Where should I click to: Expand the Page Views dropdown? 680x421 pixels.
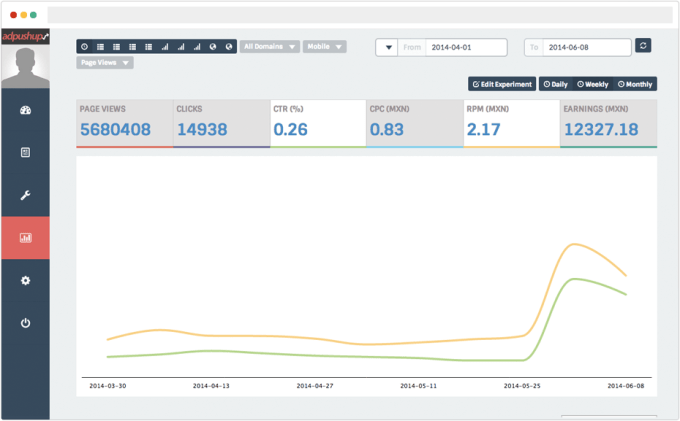105,63
